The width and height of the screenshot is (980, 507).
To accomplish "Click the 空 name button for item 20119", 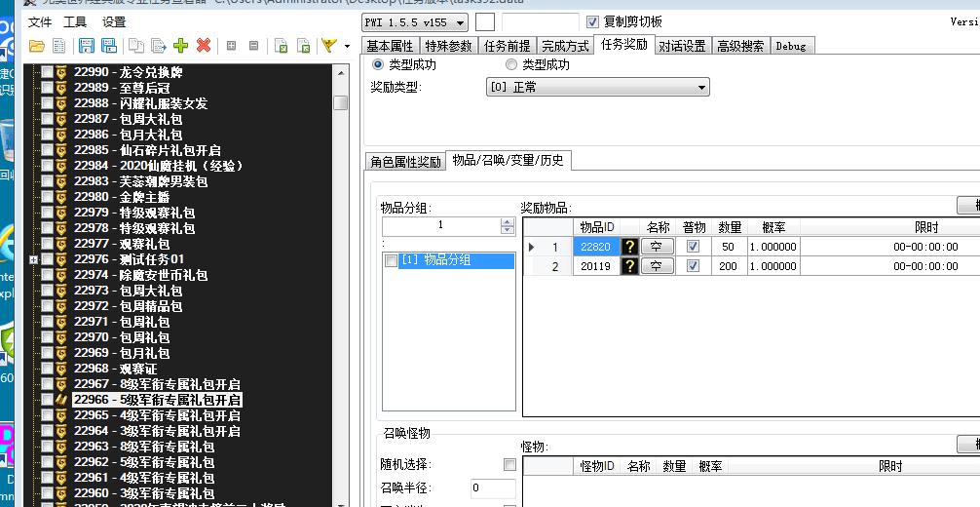I will tap(657, 266).
